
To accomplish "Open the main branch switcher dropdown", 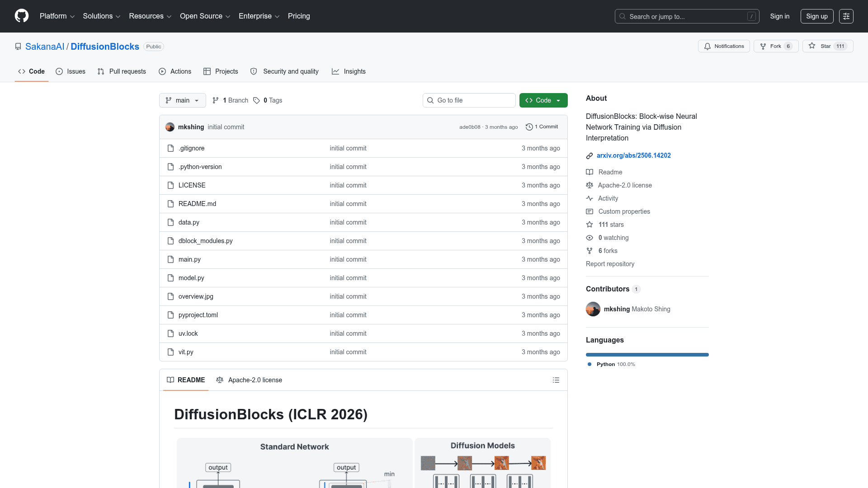I will point(183,100).
